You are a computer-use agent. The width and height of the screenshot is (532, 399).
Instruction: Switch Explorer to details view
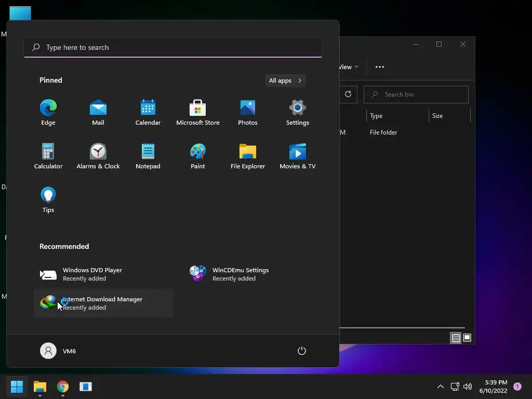click(x=456, y=338)
